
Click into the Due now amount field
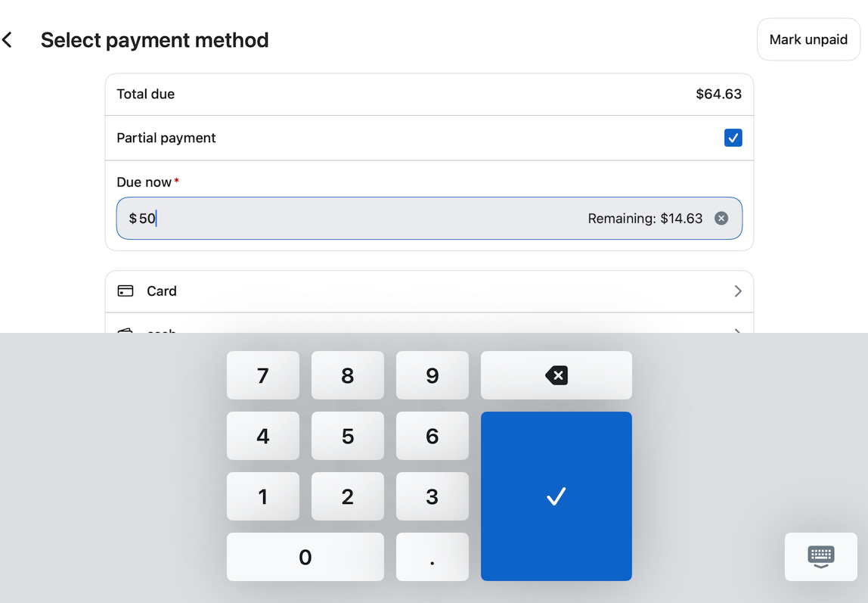(x=429, y=218)
